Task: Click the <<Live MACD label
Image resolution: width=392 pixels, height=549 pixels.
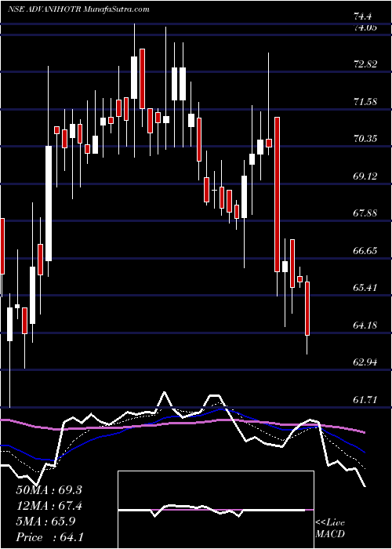Action: point(330,529)
